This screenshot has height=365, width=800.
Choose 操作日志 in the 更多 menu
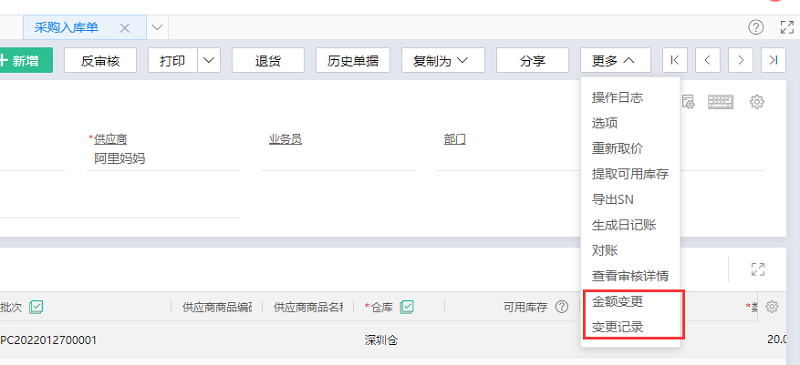[617, 98]
